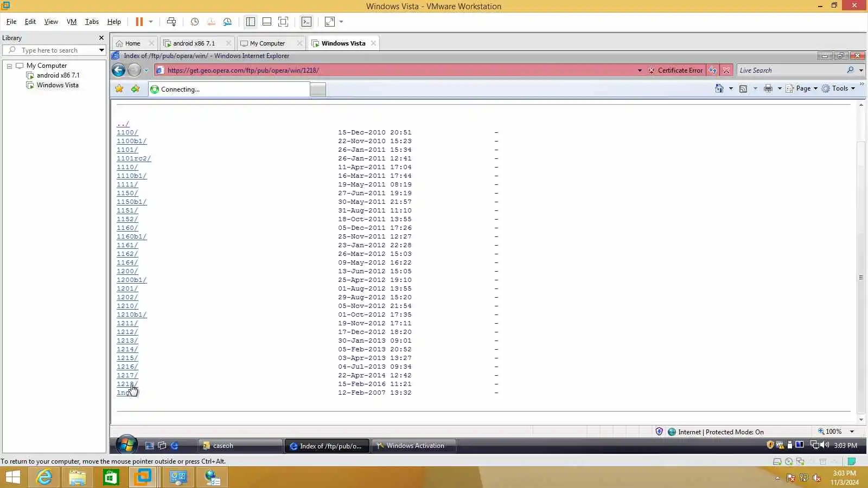Open the Windows 8 host Start button
868x488 pixels.
[13, 477]
